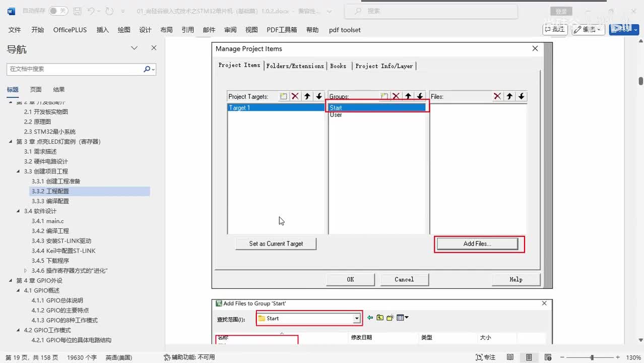Open the 布局 ribbon tab

166,30
